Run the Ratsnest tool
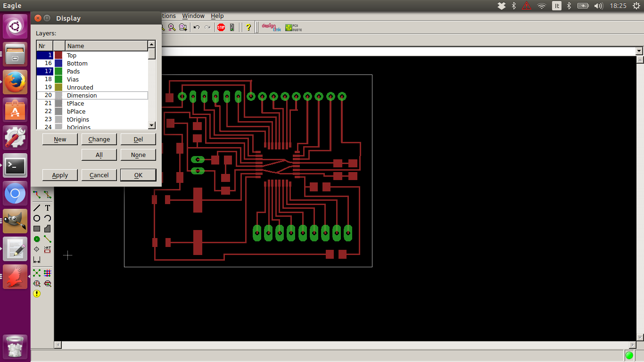 (x=37, y=273)
